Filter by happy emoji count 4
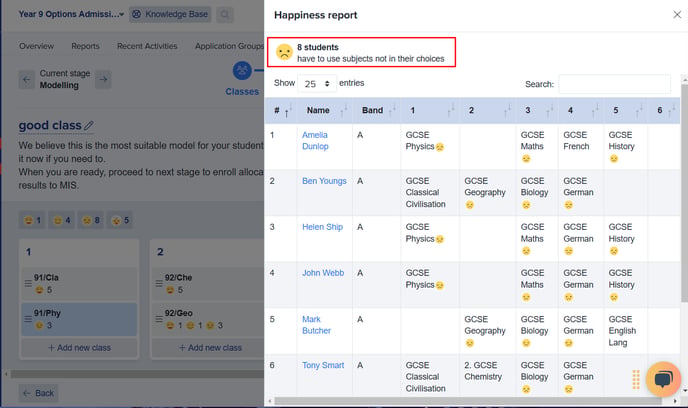Viewport: 688px width, 408px height. (x=61, y=220)
